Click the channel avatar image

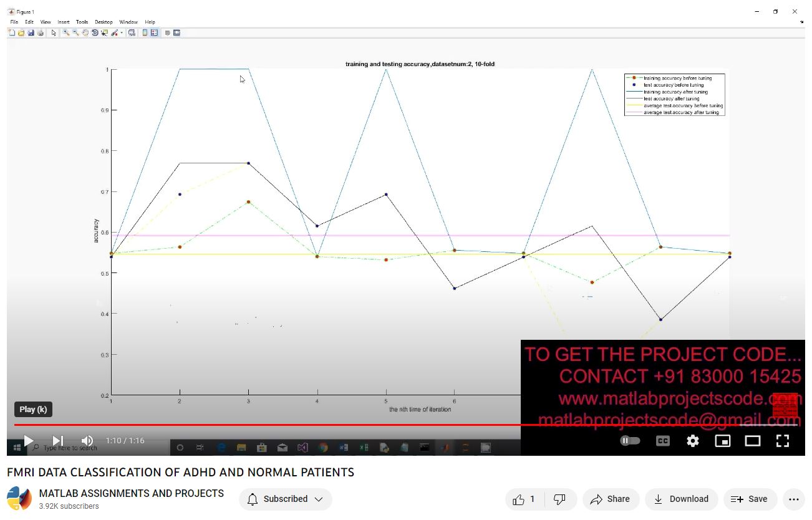(x=19, y=499)
